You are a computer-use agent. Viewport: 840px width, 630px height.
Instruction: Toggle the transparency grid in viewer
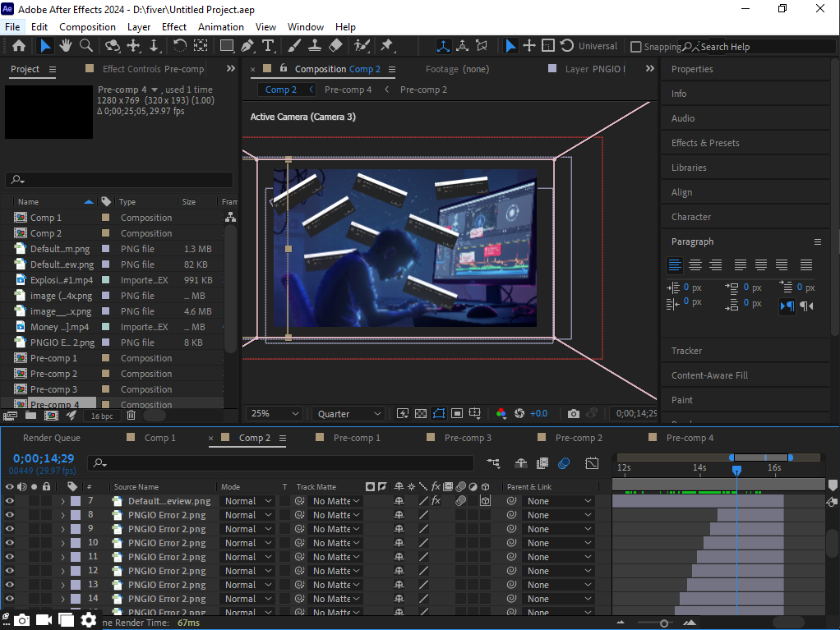point(420,414)
